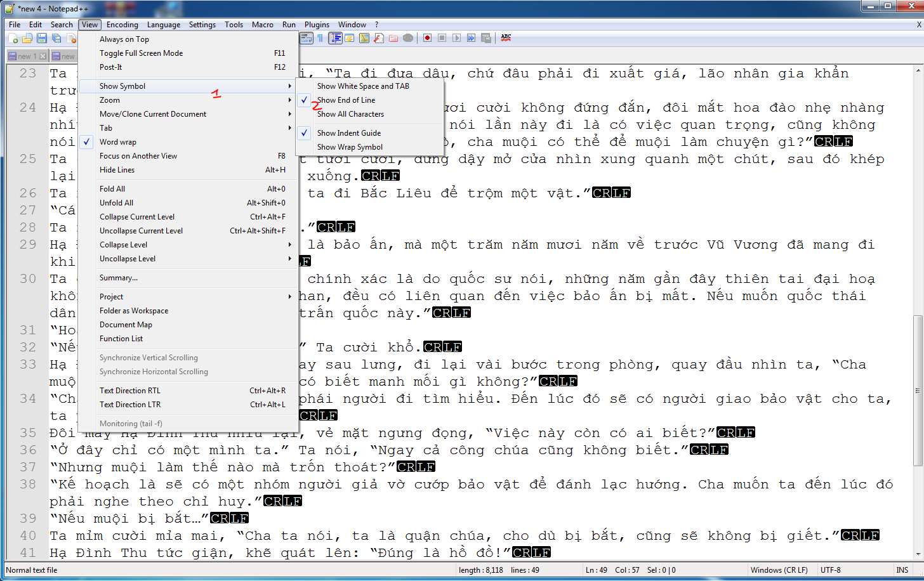
Task: Click the Open file toolbar icon
Action: (x=27, y=38)
